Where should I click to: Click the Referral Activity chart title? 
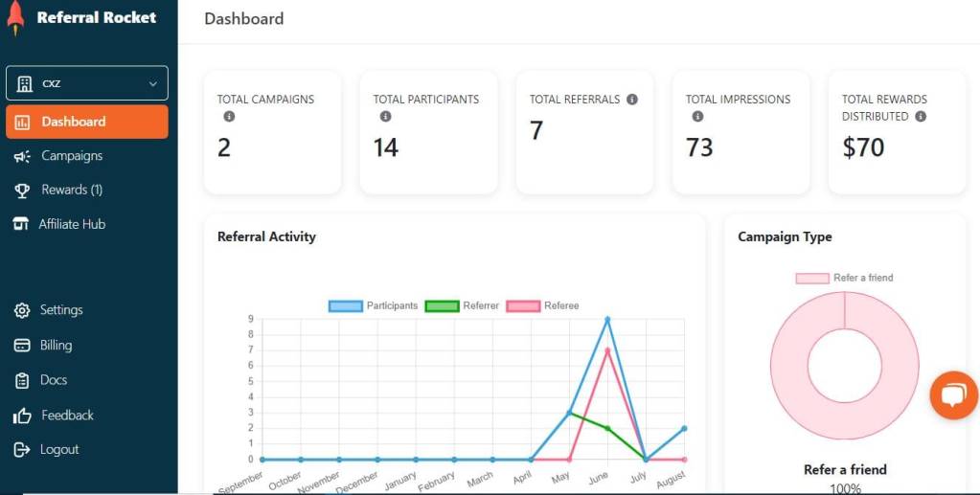coord(267,236)
